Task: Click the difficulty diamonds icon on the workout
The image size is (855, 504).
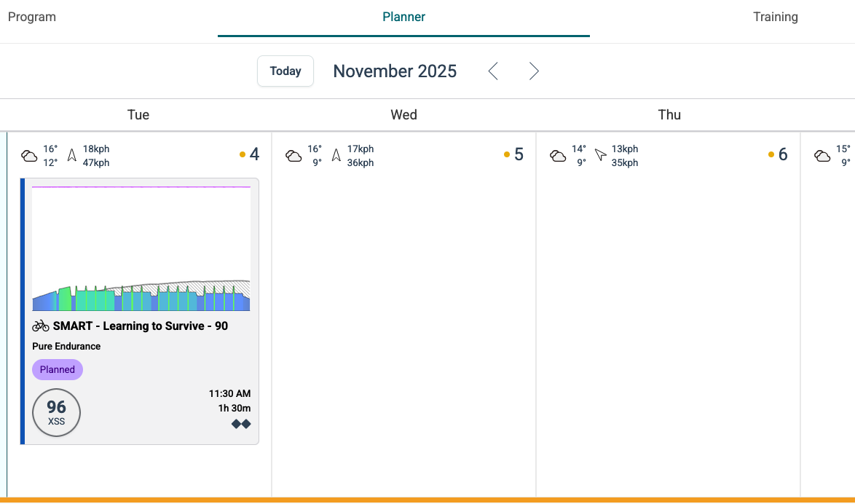Action: click(241, 424)
